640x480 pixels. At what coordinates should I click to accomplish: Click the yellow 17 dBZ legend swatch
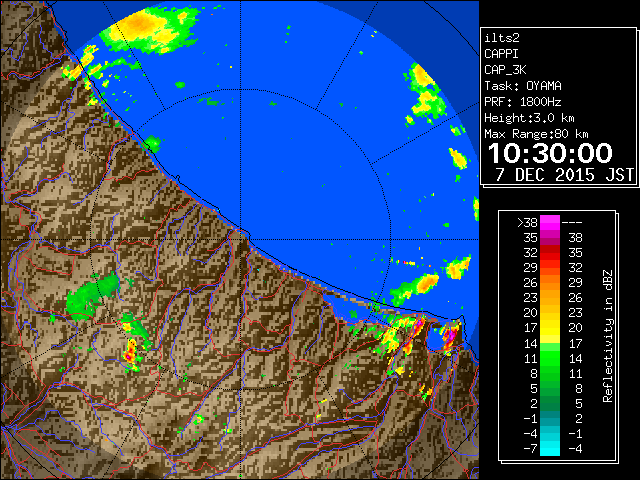point(550,328)
